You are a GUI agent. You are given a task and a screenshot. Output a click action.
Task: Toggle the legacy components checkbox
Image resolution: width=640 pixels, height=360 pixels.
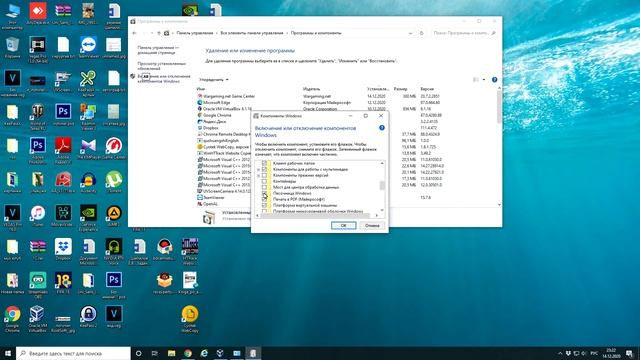pyautogui.click(x=264, y=175)
